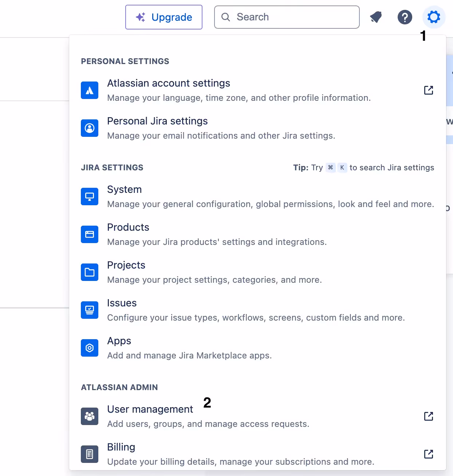Open the help question mark icon

pos(405,17)
